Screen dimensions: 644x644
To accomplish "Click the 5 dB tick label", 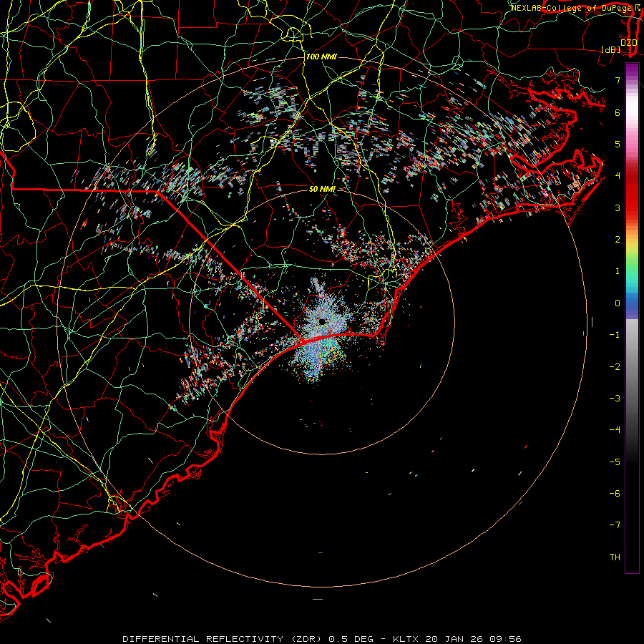I will 618,144.
